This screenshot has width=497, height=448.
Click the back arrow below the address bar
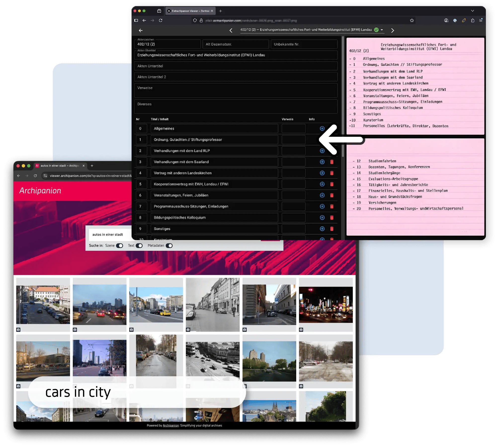point(141,30)
